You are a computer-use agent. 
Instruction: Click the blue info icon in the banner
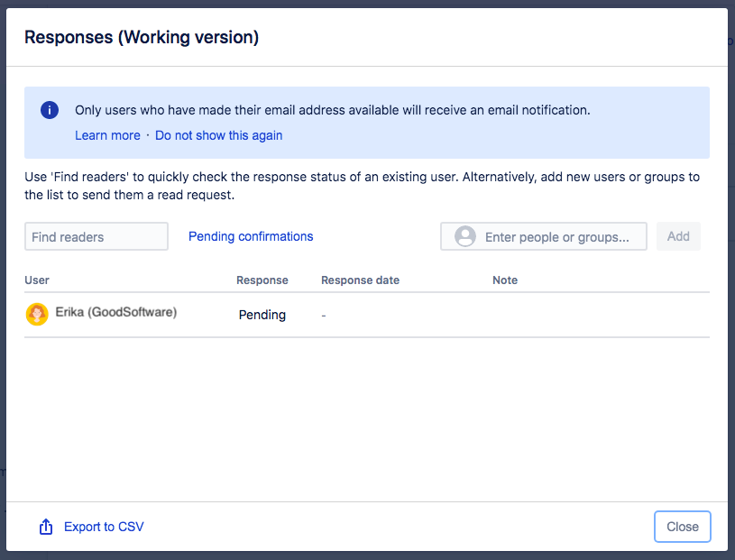pyautogui.click(x=50, y=110)
